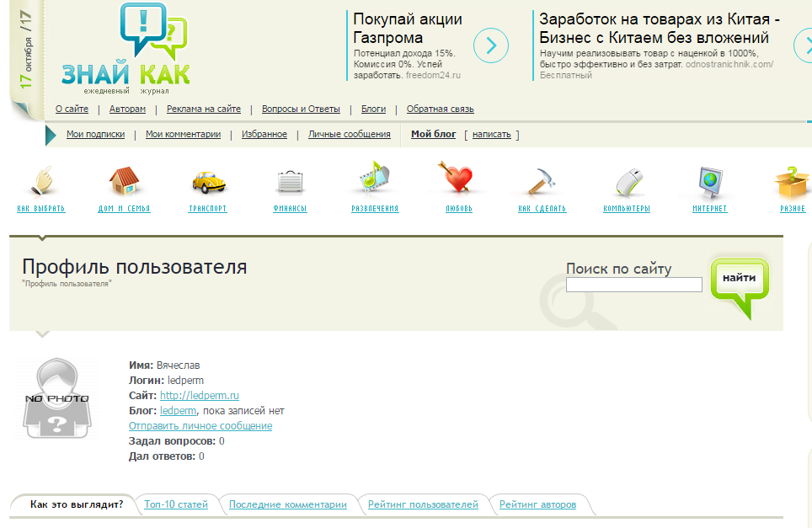Image resolution: width=812 pixels, height=528 pixels.
Task: Open the heart with arrow 'Любовь' icon
Action: tap(458, 179)
